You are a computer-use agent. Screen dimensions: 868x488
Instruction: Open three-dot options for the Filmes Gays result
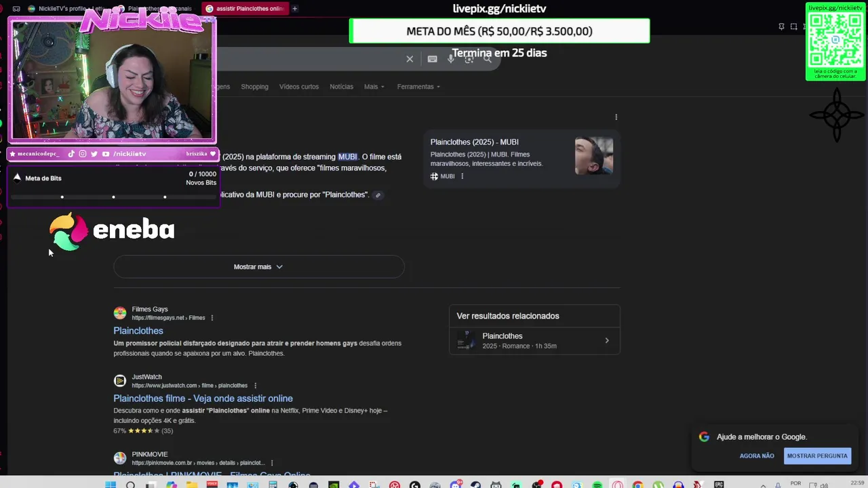[212, 318]
